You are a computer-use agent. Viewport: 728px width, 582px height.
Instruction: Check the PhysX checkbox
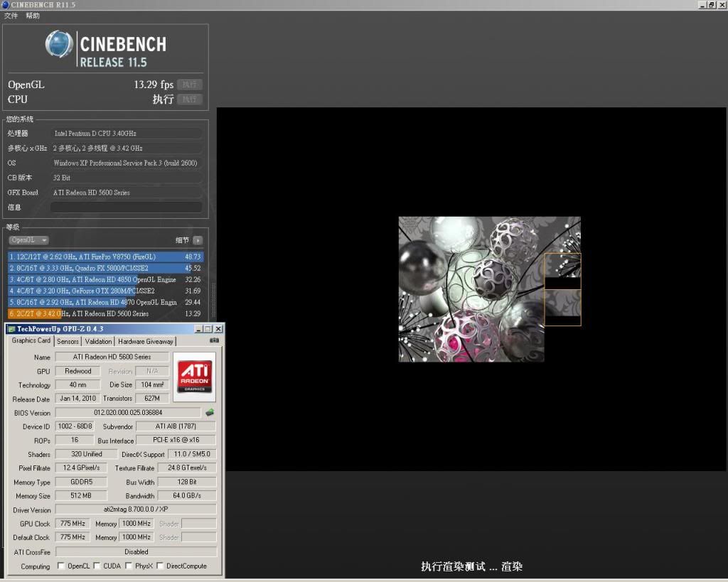pyautogui.click(x=129, y=566)
